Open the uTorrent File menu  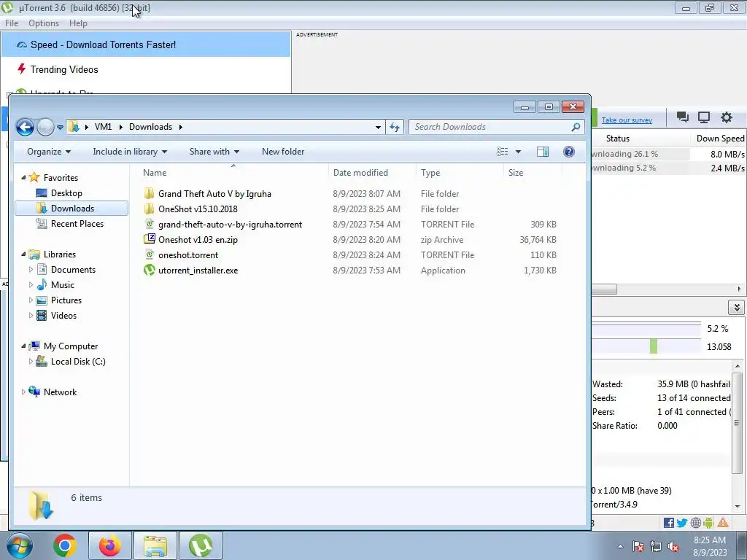[12, 23]
